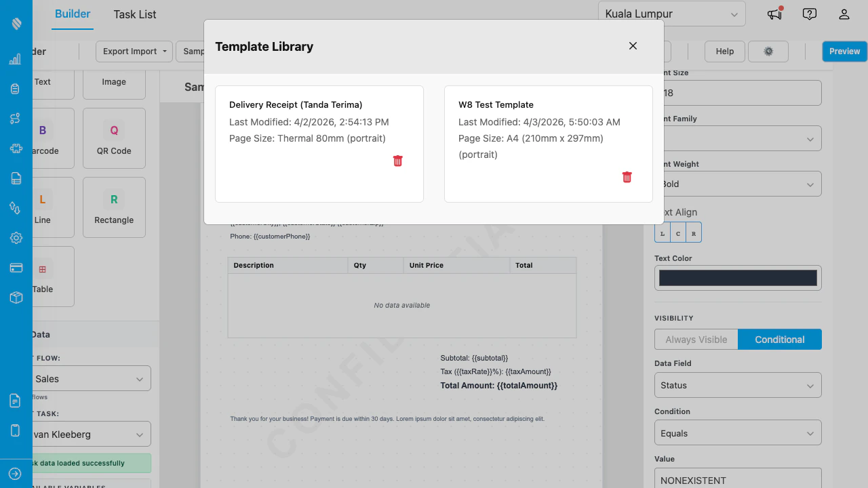Open the announcements megaphone with notification dot

pos(774,14)
